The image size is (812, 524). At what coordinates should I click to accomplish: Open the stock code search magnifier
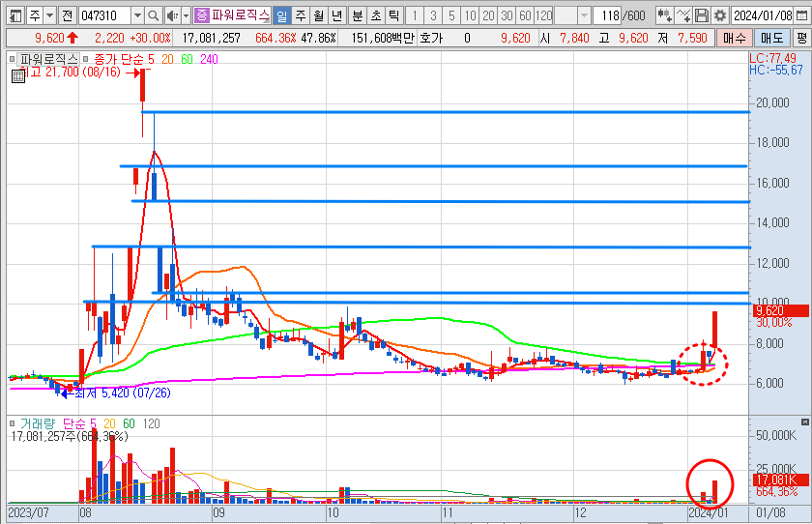pos(153,16)
